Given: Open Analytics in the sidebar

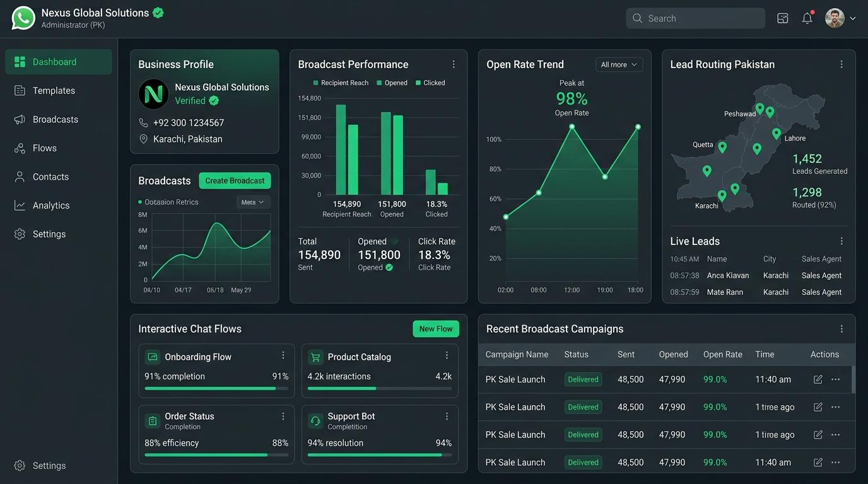Looking at the screenshot, I should coord(59,205).
